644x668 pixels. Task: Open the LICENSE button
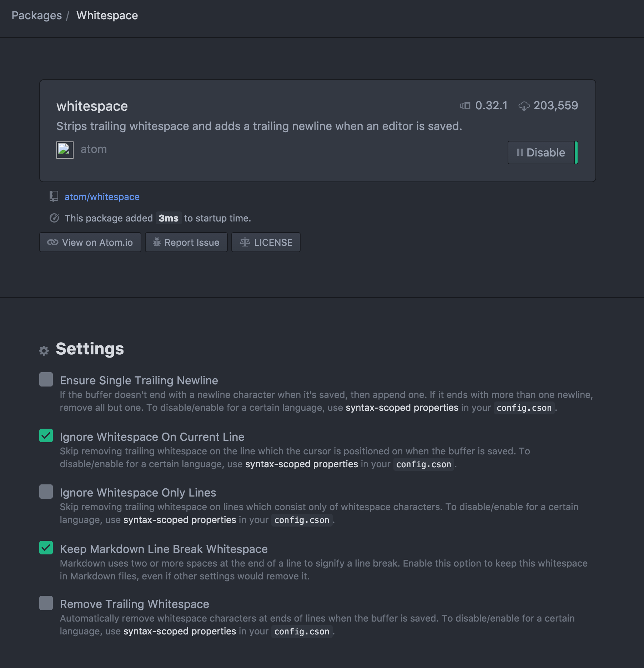click(266, 242)
